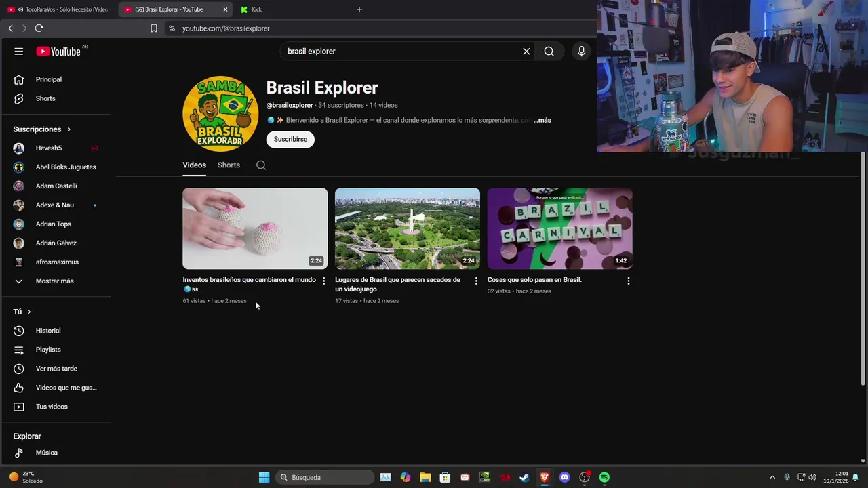Subscribe with the Suscribirse button

pos(290,139)
